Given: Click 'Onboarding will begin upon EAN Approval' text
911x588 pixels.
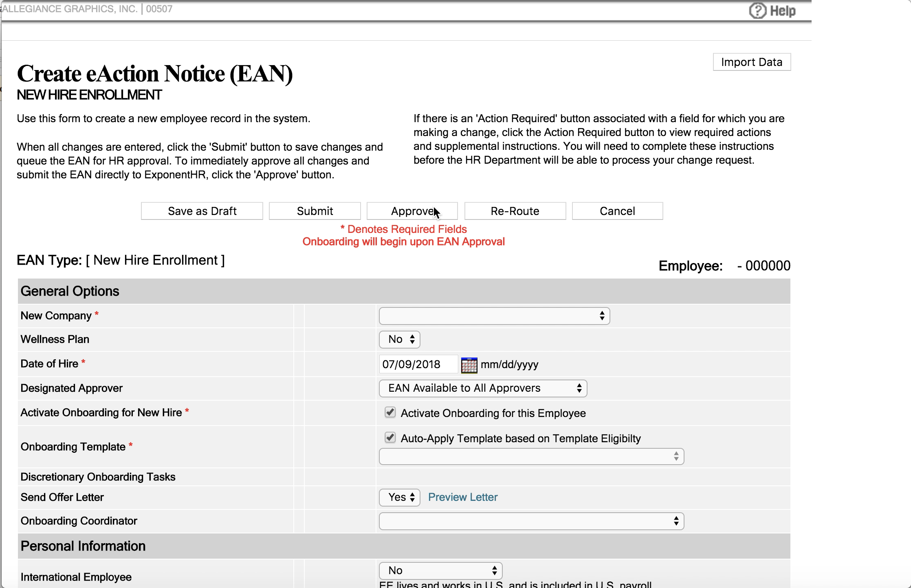Looking at the screenshot, I should click(403, 242).
